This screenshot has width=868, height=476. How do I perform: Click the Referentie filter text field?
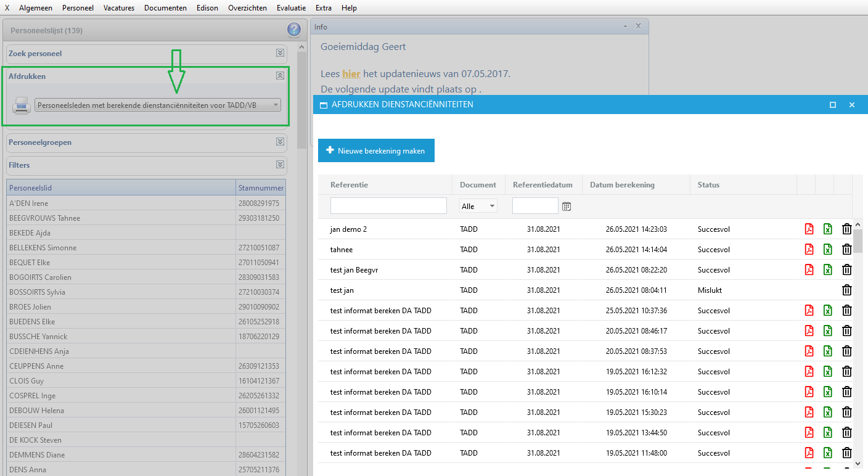tap(388, 206)
